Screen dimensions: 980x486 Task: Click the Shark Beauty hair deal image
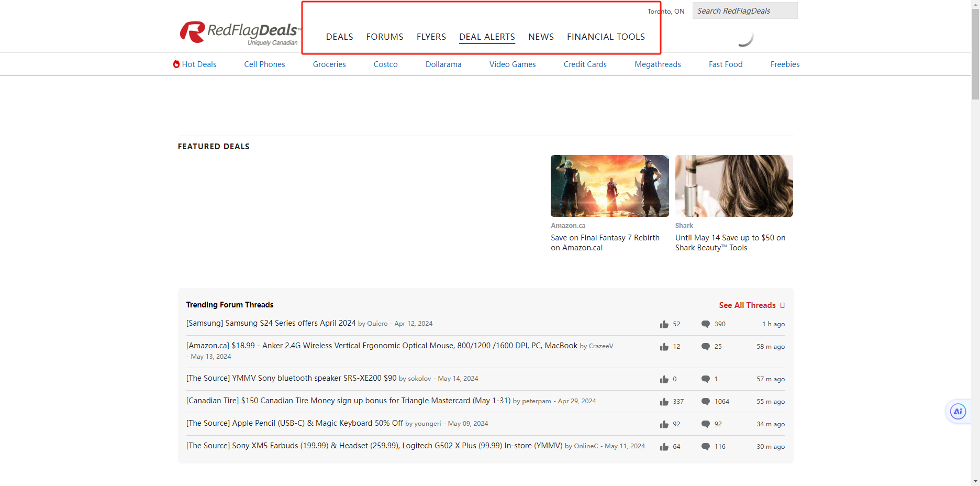click(734, 186)
